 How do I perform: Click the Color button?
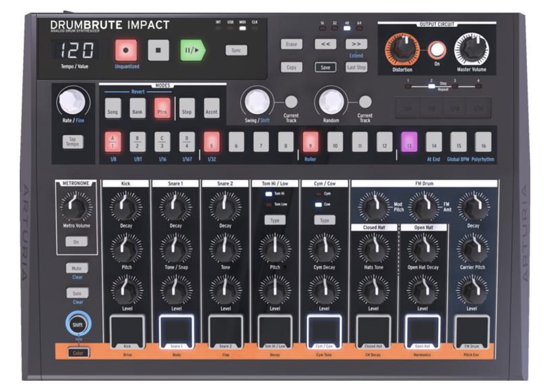78,353
